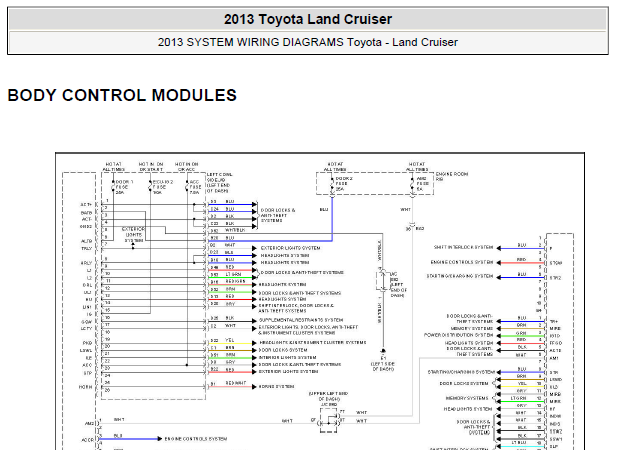Click the 'RED/WHT' wire color label
The width and height of the screenshot is (618, 450).
236,383
